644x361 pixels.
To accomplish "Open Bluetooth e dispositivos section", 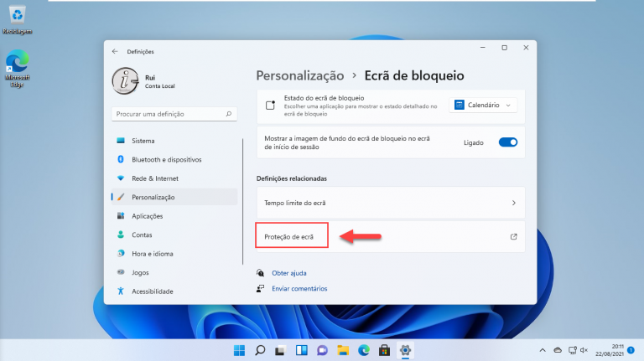I will pyautogui.click(x=174, y=160).
